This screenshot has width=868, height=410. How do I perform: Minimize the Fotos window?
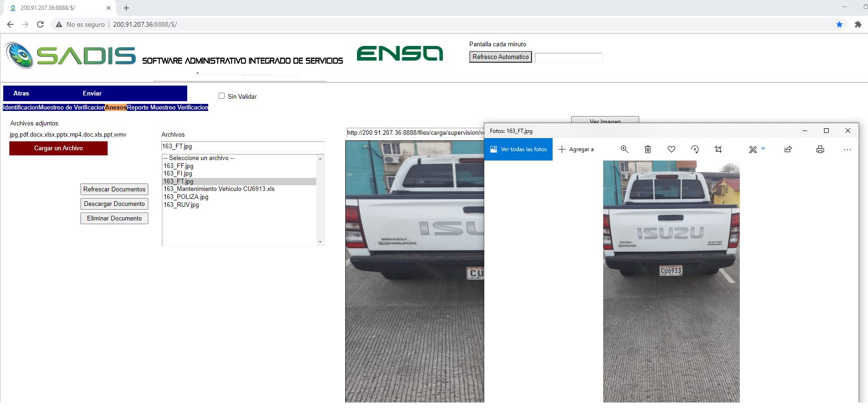tap(805, 131)
